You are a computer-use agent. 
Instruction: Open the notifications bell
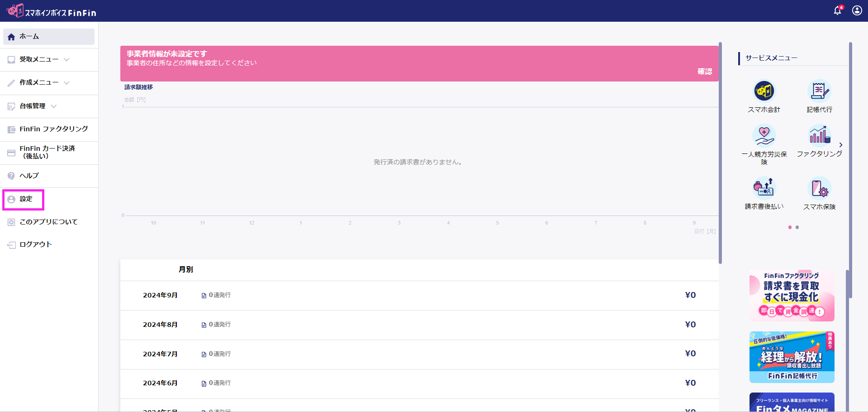click(838, 10)
